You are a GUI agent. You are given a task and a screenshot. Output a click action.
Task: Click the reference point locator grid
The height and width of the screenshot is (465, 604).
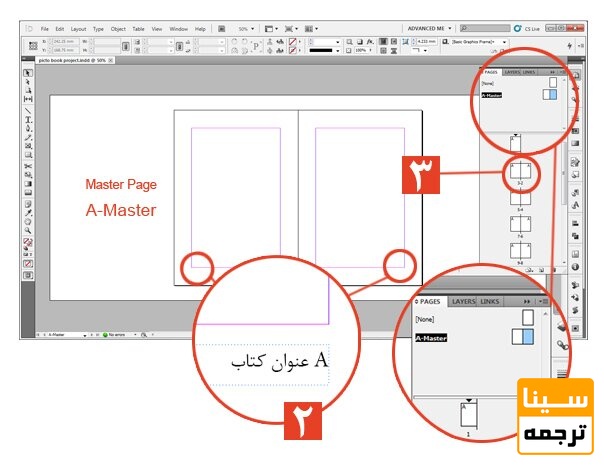[x=33, y=45]
